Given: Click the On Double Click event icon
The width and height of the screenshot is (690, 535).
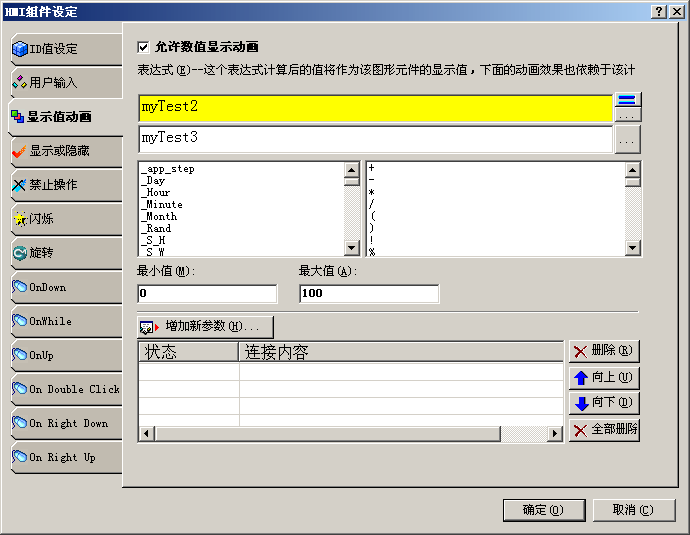Looking at the screenshot, I should tap(19, 389).
